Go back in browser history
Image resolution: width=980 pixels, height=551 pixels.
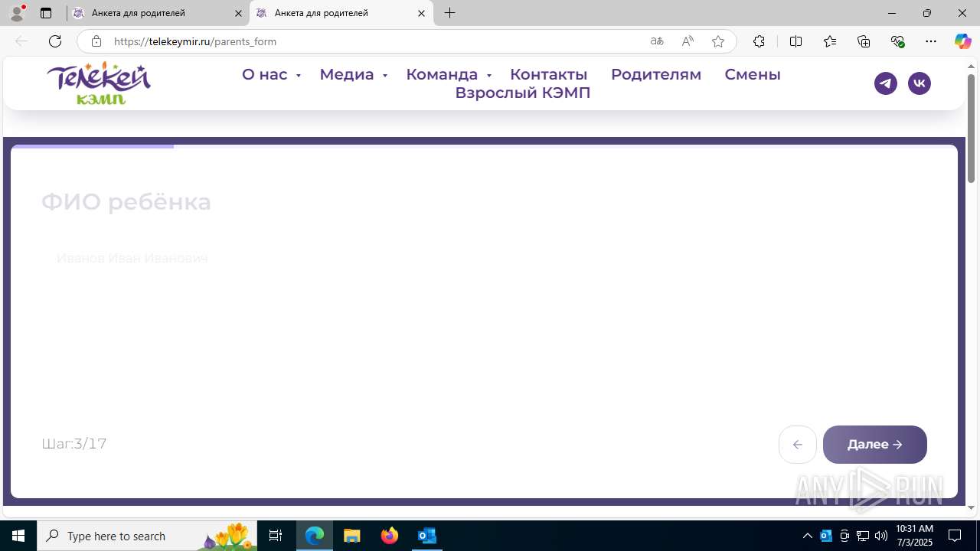point(21,41)
